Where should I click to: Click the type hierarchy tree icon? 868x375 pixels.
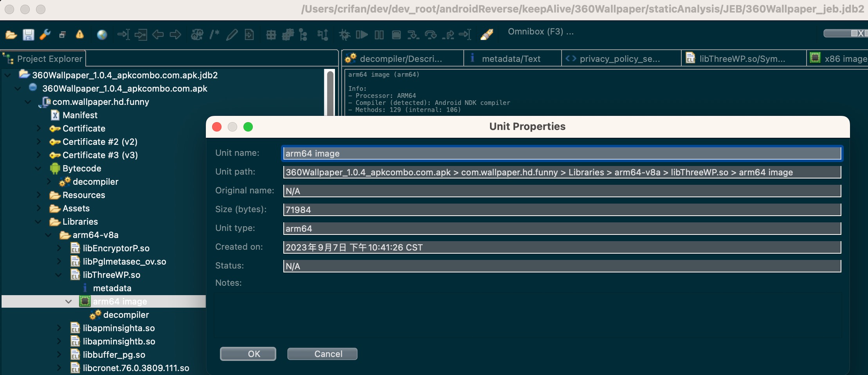[303, 35]
